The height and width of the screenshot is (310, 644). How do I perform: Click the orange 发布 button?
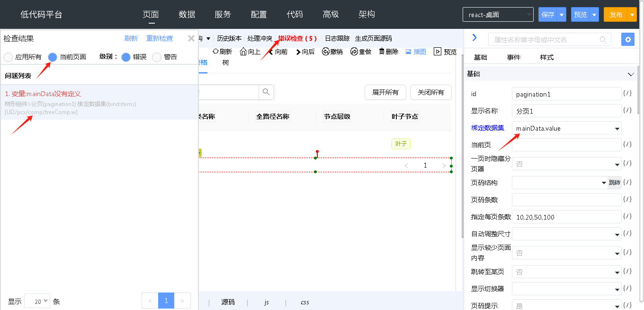(x=616, y=15)
